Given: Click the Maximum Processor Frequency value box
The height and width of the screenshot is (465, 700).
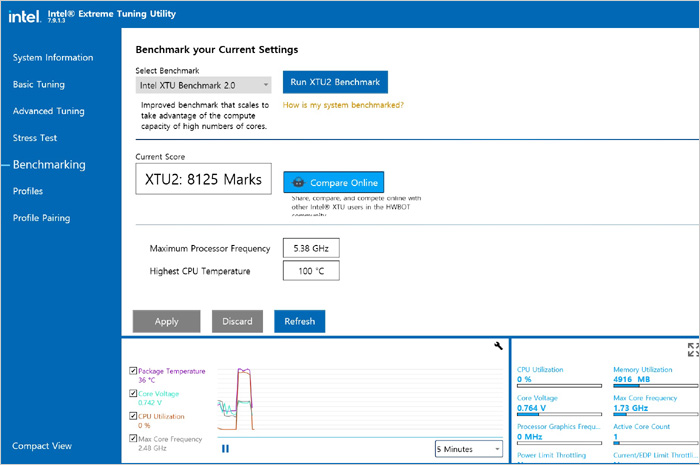Looking at the screenshot, I should pos(311,248).
